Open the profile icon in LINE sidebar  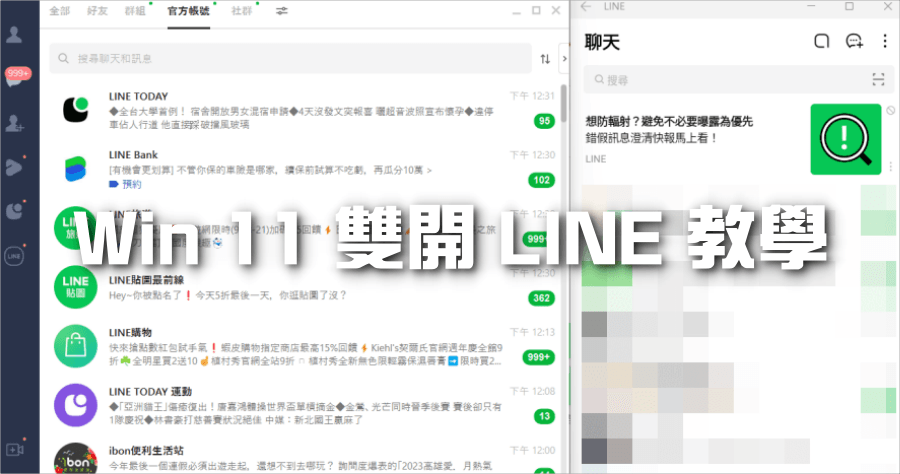click(x=14, y=34)
